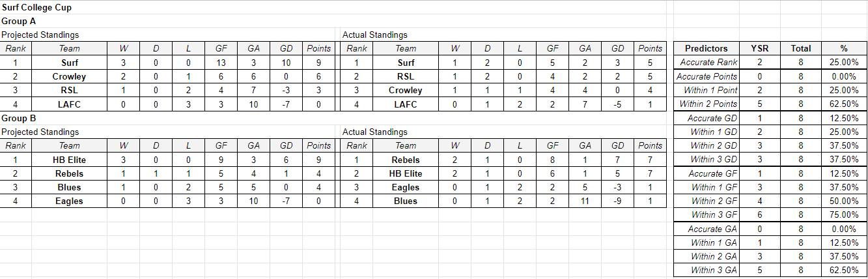Select Crowley in Group A Projected Standings
The image size is (868, 279).
(69, 76)
